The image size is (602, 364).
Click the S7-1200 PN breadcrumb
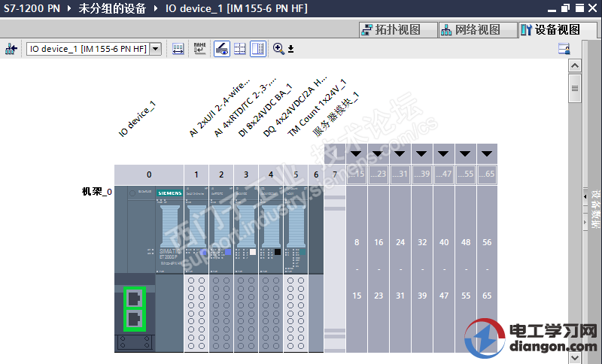click(32, 8)
